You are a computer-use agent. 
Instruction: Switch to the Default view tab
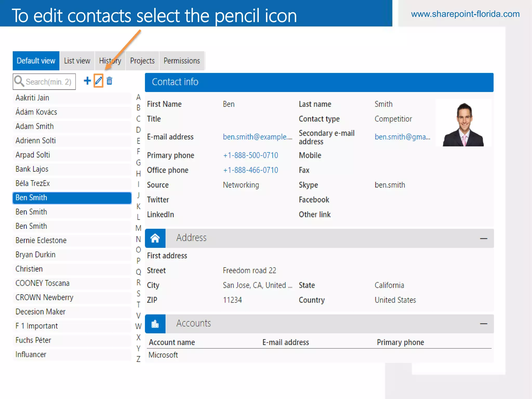36,61
